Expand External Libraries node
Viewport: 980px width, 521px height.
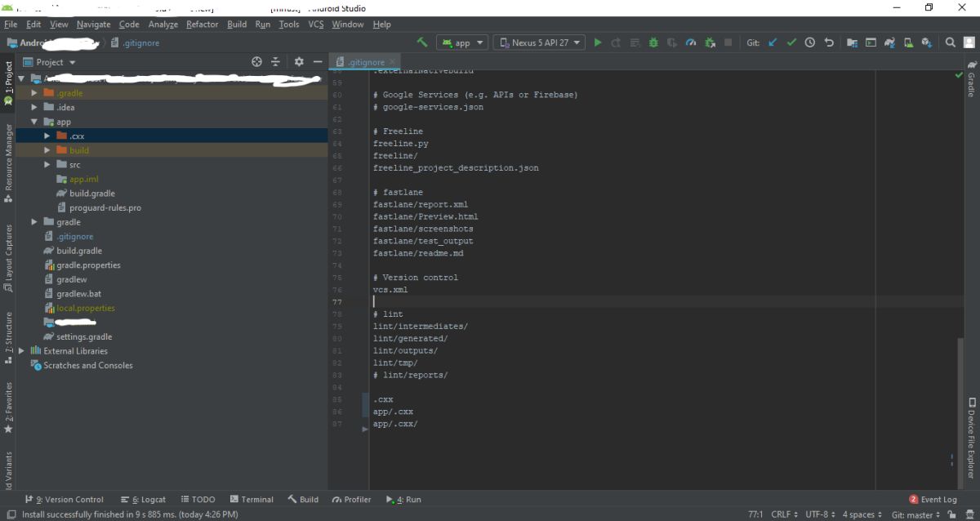[x=21, y=350]
